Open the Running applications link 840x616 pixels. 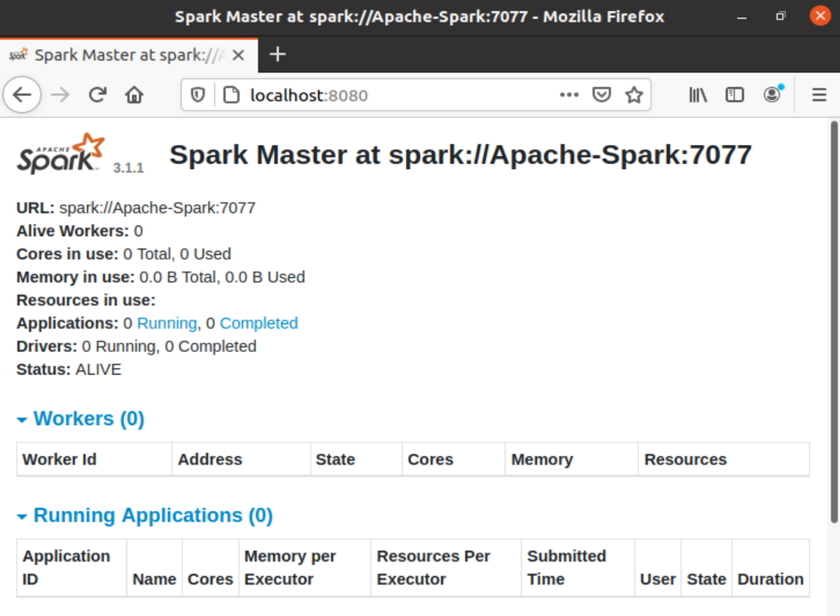coord(167,323)
